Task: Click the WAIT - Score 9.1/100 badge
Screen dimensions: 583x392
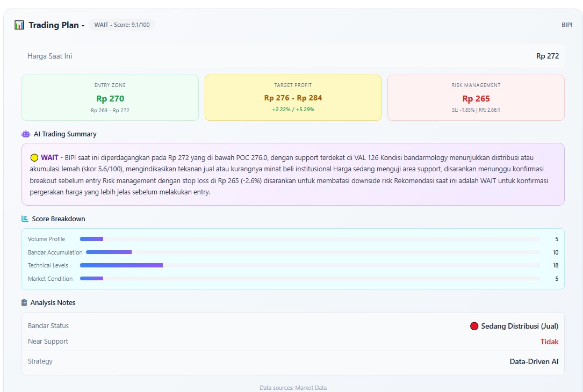Action: 122,25
